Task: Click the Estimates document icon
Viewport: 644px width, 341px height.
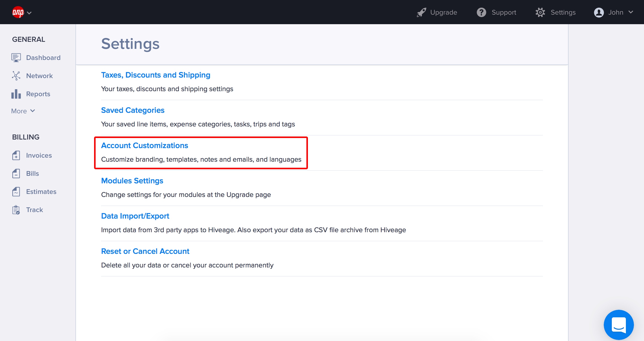Action: pyautogui.click(x=16, y=192)
